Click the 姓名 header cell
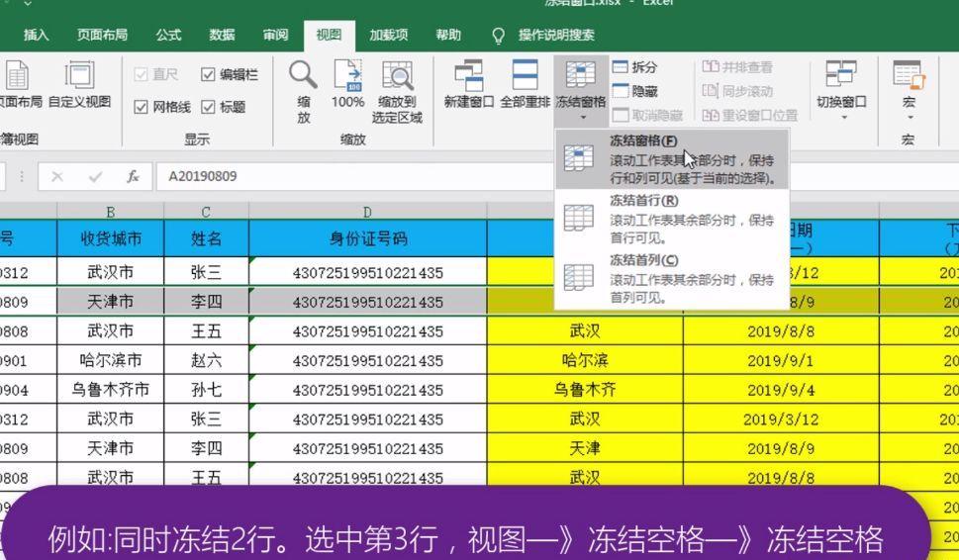Image resolution: width=959 pixels, height=560 pixels. click(x=206, y=238)
